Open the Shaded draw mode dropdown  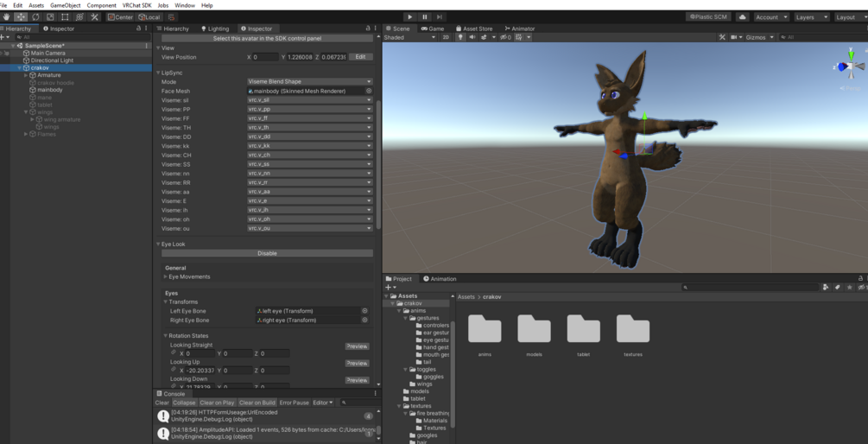click(x=409, y=37)
